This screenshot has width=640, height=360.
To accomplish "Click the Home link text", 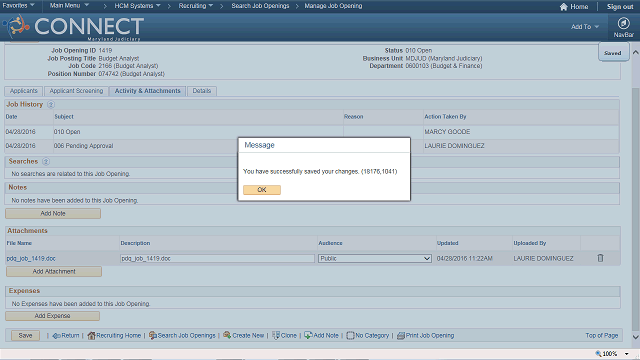I will tap(579, 7).
